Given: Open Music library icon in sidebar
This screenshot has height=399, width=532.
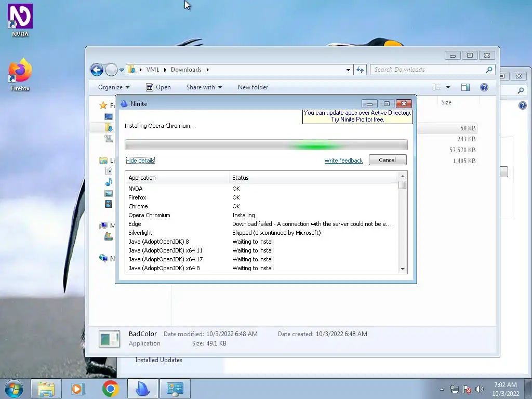Looking at the screenshot, I should [x=109, y=182].
